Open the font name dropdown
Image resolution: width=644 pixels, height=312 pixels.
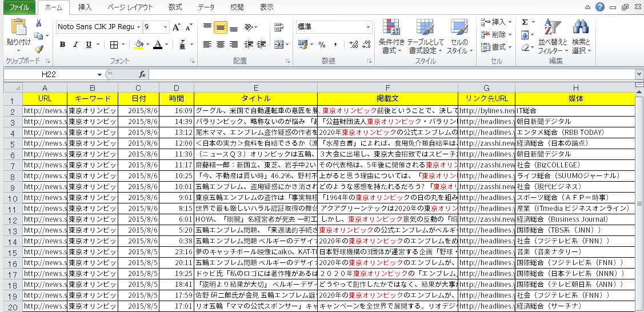coord(138,27)
